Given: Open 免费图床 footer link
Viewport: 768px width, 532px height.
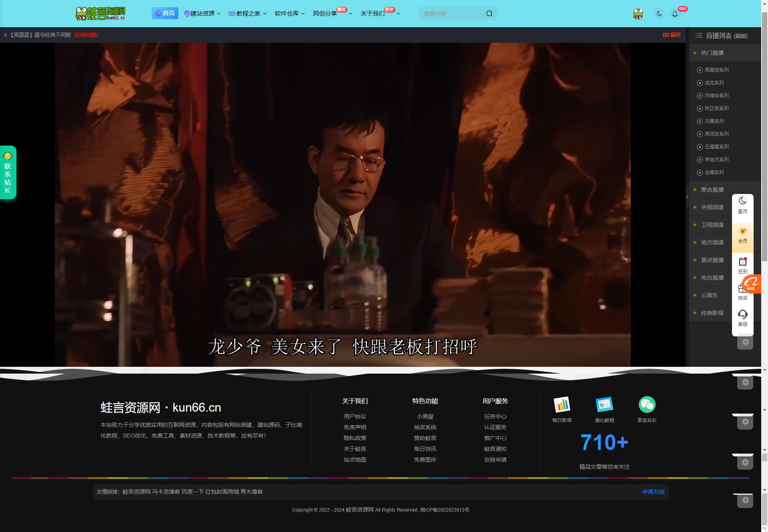Looking at the screenshot, I should click(x=425, y=460).
